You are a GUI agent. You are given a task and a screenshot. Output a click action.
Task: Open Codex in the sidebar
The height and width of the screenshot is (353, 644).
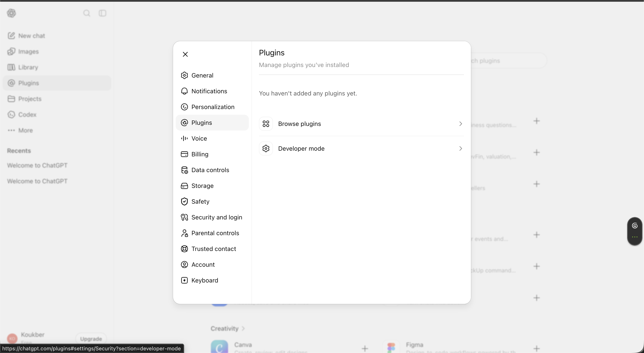[x=57, y=115]
